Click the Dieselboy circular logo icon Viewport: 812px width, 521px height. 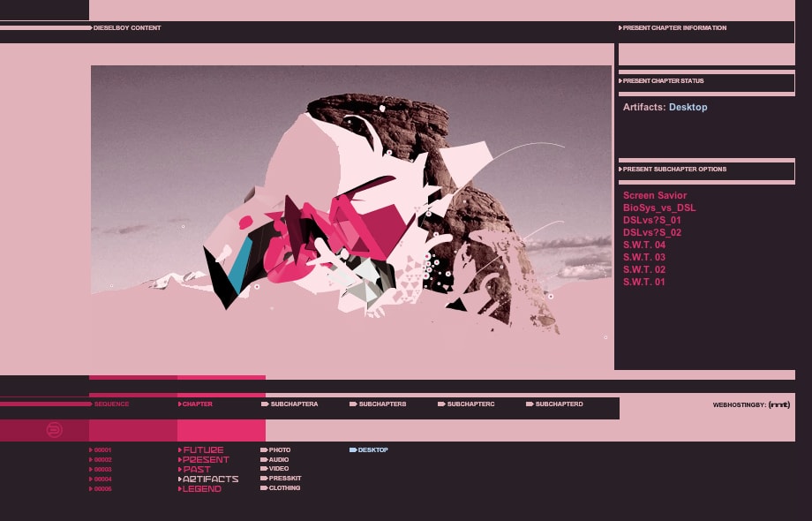coord(55,430)
